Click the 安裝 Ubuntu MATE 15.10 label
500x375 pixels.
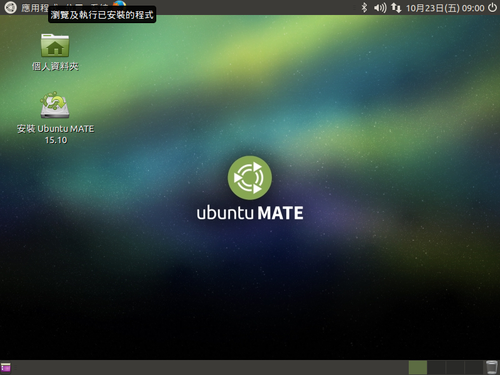click(x=56, y=134)
